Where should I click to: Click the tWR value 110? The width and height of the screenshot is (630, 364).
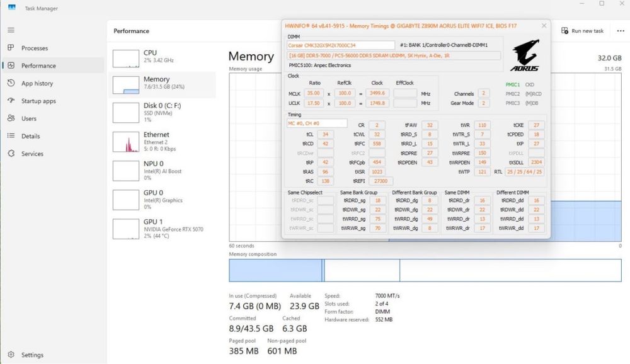pyautogui.click(x=482, y=125)
